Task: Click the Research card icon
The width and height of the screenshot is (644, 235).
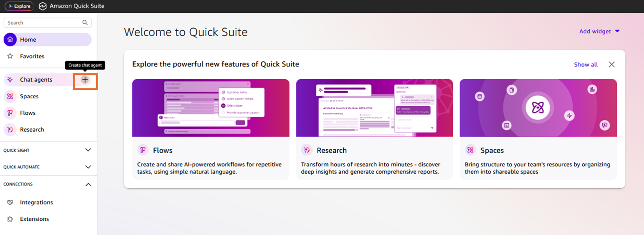Action: click(x=306, y=150)
